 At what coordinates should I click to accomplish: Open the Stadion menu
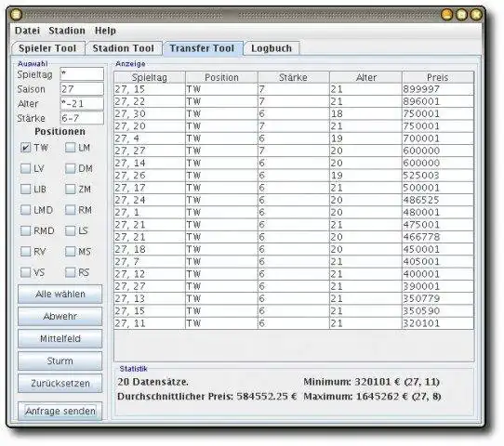pos(67,31)
